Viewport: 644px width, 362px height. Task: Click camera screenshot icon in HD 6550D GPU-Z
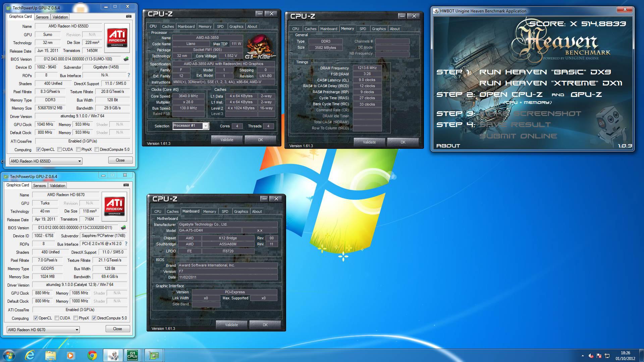(x=129, y=16)
